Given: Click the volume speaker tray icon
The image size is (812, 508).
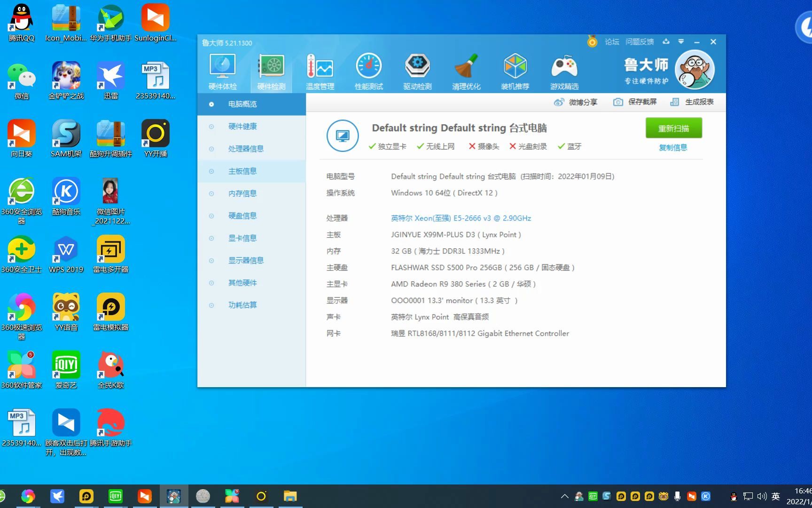Looking at the screenshot, I should [762, 496].
